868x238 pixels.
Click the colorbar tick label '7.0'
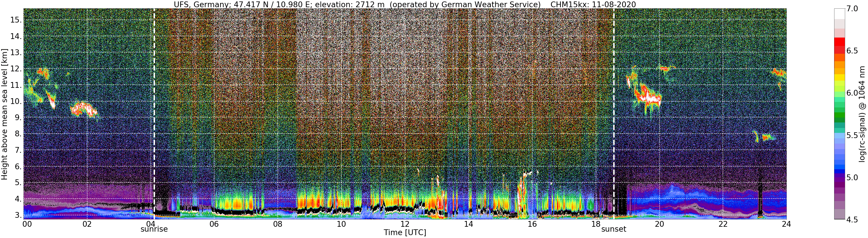pyautogui.click(x=852, y=9)
